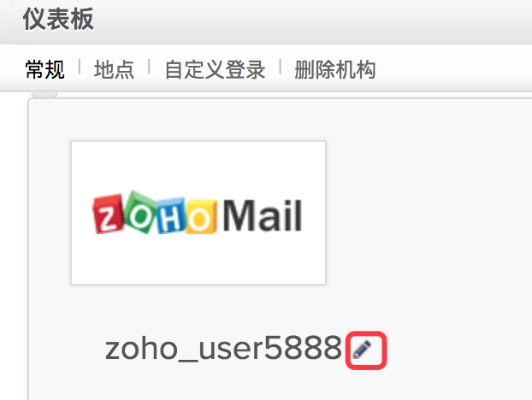Screen dimensions: 532x400
Task: Click the Zoho Mail logo image
Action: click(198, 213)
